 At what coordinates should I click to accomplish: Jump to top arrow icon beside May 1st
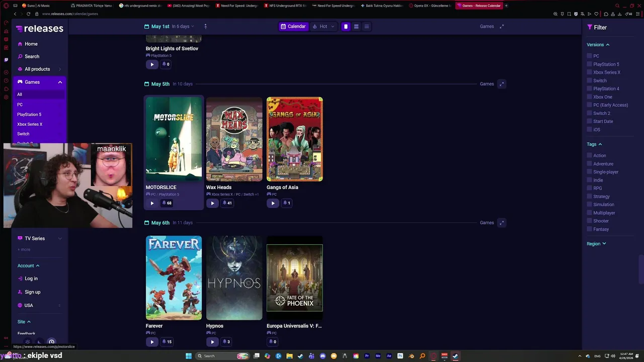[205, 26]
